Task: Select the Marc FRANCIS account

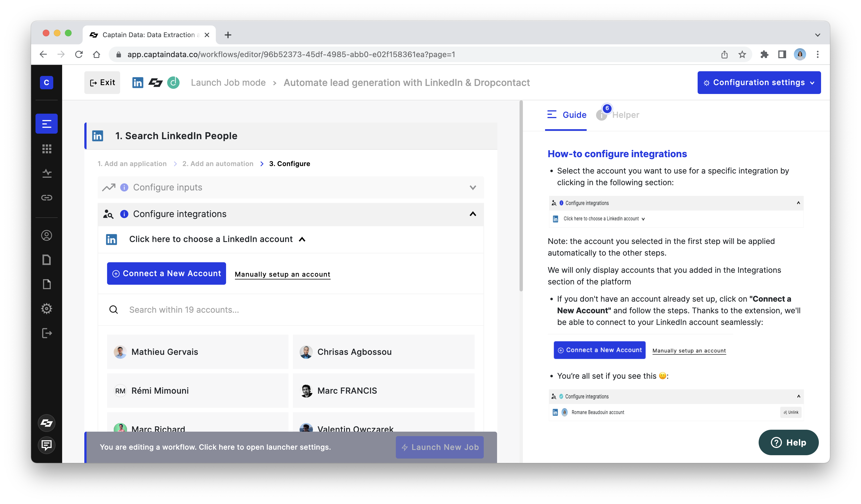Action: point(383,391)
